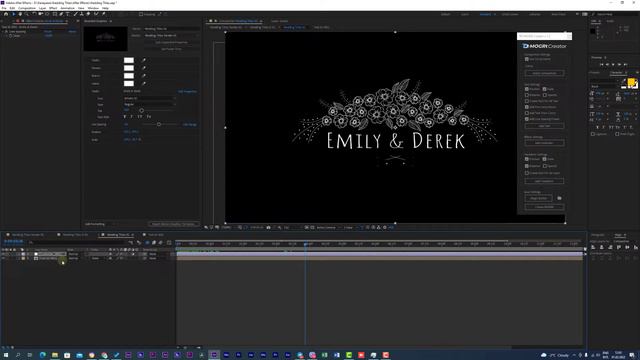Open the 1 View layout dropdown

pos(350,227)
